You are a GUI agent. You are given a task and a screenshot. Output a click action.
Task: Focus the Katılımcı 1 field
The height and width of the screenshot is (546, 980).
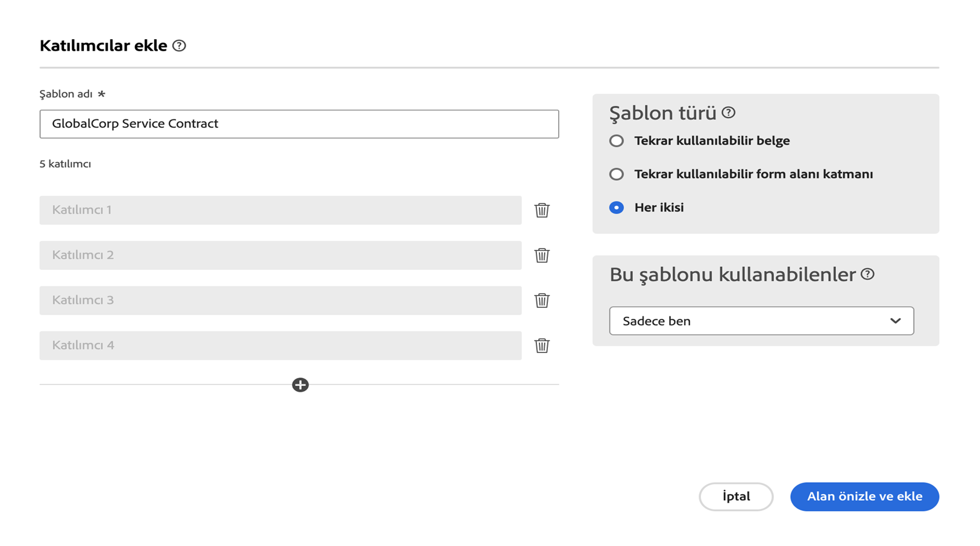280,210
